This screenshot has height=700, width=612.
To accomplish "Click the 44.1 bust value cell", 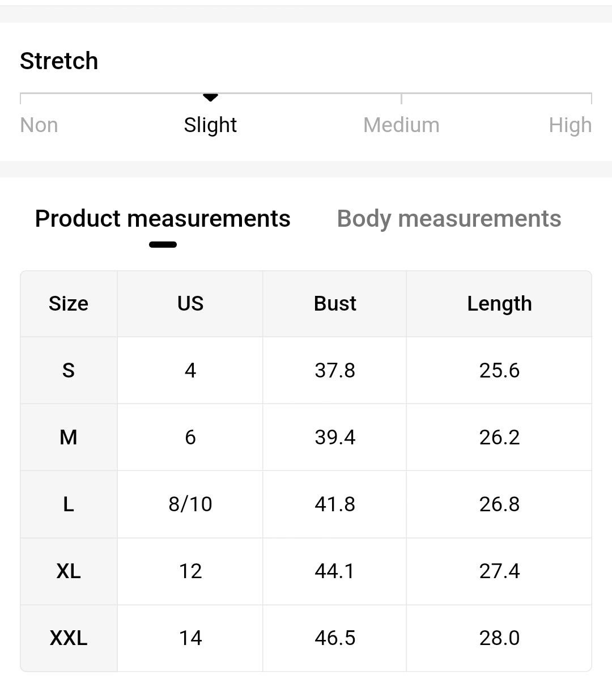I will coord(335,571).
